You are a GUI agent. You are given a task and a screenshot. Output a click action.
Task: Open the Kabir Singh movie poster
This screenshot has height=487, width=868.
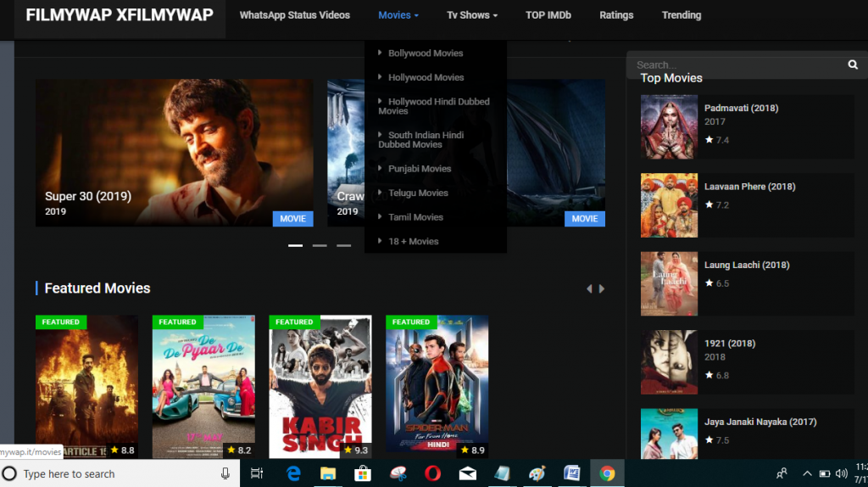point(320,386)
